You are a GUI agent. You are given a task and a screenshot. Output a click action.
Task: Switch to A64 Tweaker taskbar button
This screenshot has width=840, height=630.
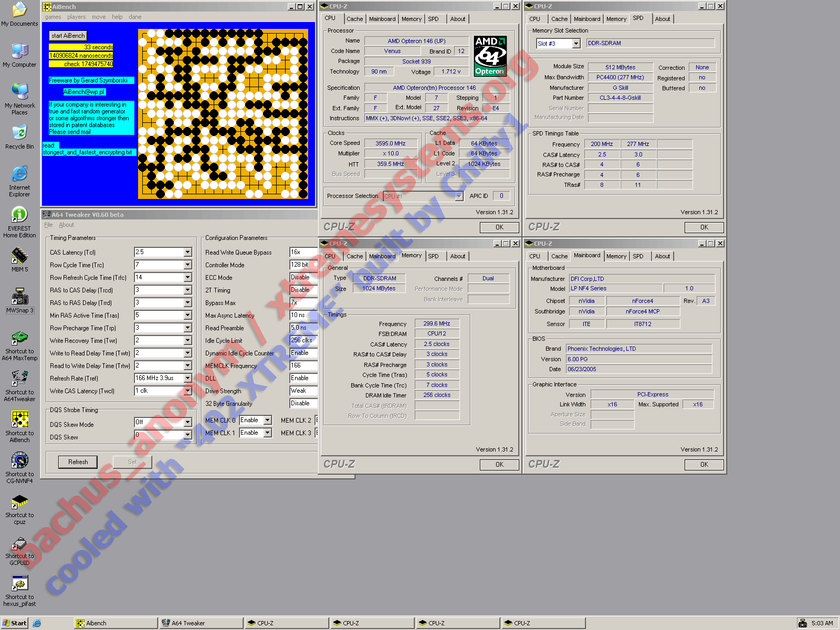(202, 623)
